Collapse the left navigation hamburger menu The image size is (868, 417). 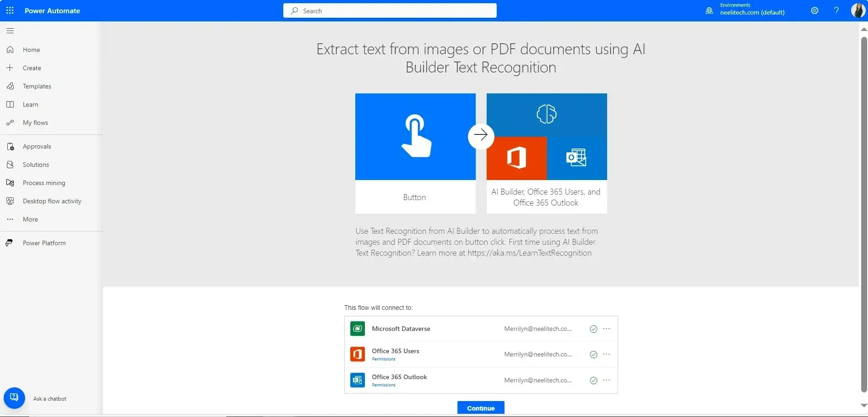[x=10, y=31]
